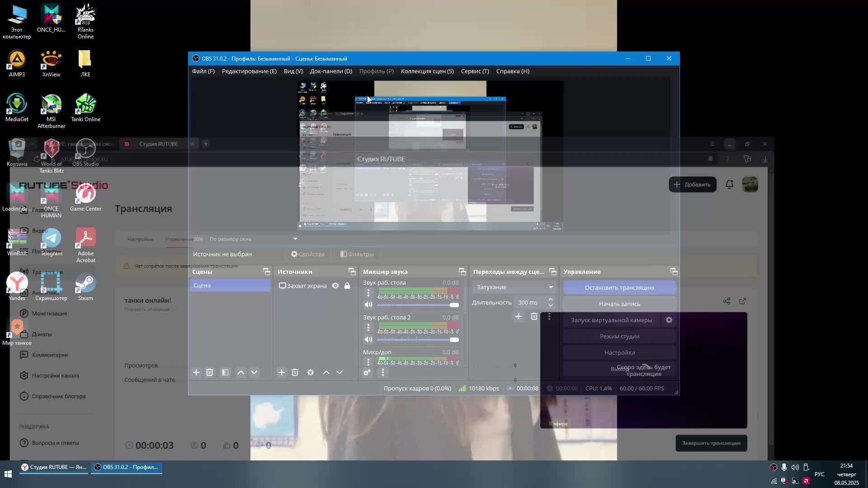Open source properties gear in Sources panel

click(311, 372)
